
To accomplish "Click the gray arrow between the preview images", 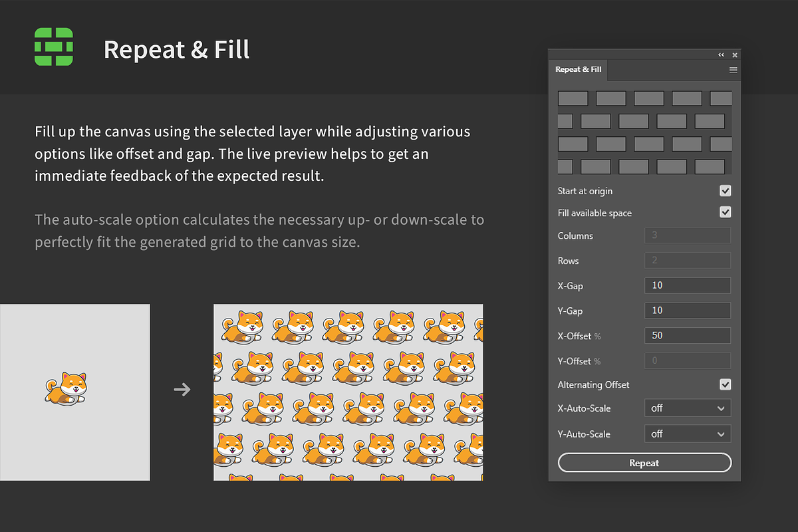I will (x=182, y=390).
